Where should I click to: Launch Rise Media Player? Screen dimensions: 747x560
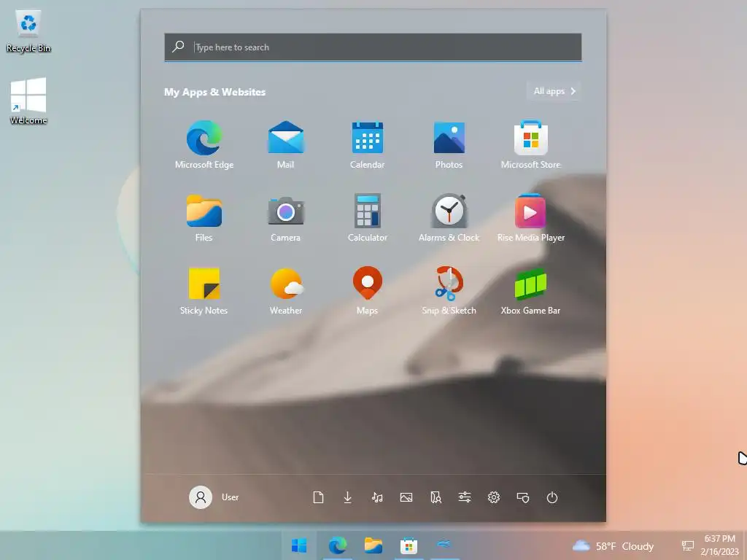(x=531, y=217)
